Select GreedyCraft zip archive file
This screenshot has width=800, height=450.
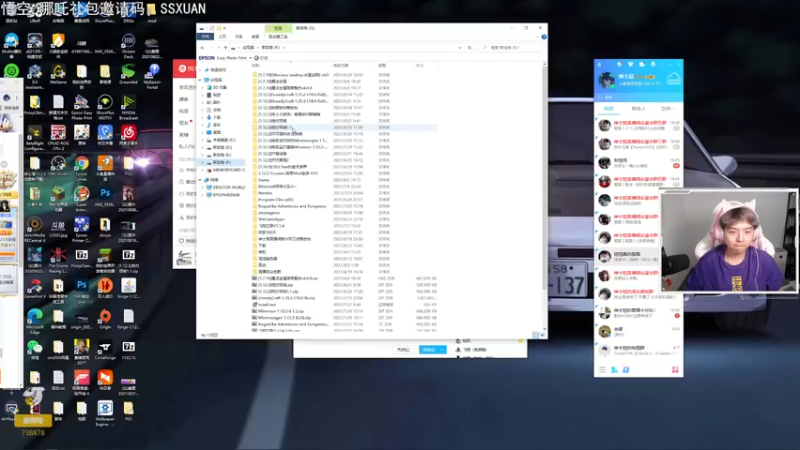(x=345, y=298)
